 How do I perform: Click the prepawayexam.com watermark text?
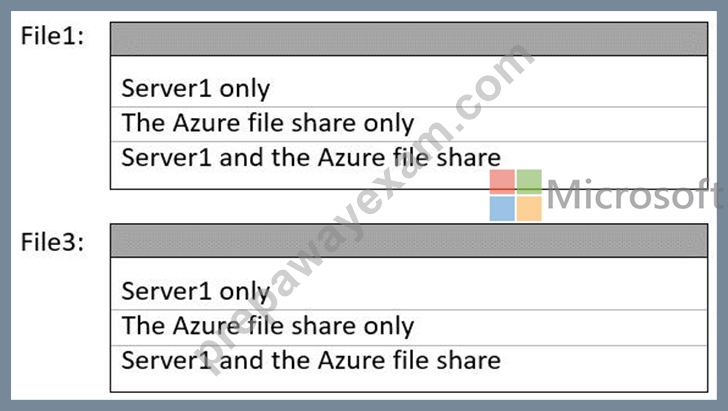(362, 209)
